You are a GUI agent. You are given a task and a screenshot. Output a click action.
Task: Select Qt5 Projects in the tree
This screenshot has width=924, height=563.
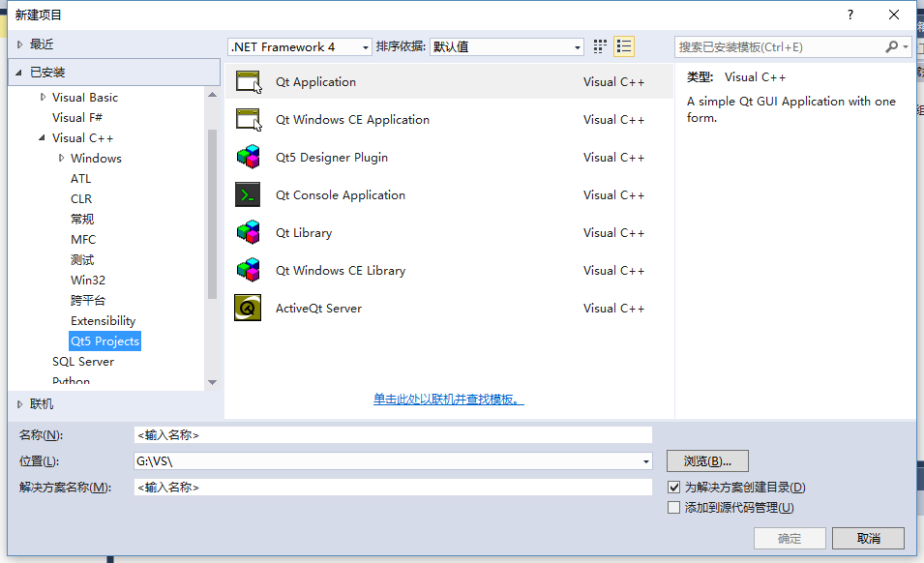coord(104,341)
